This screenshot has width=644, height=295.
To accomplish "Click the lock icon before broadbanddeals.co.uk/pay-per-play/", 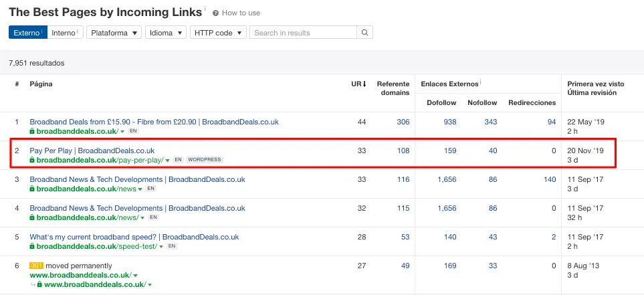I will point(32,160).
